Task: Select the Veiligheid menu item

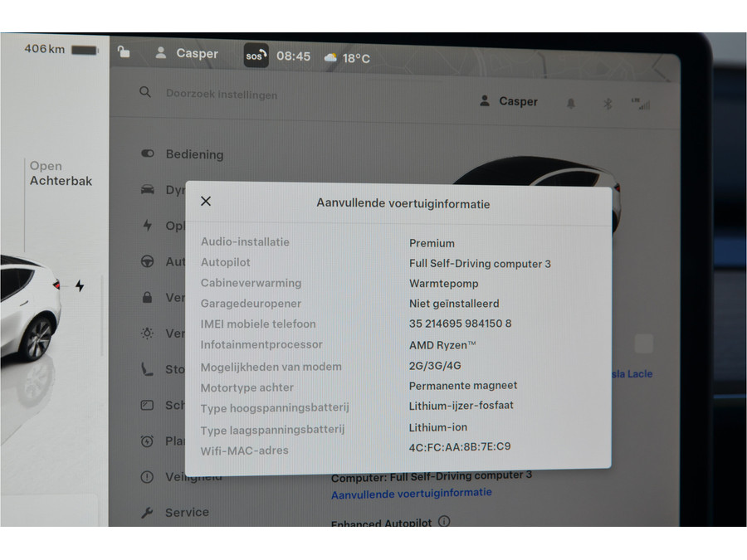Action: (x=193, y=477)
